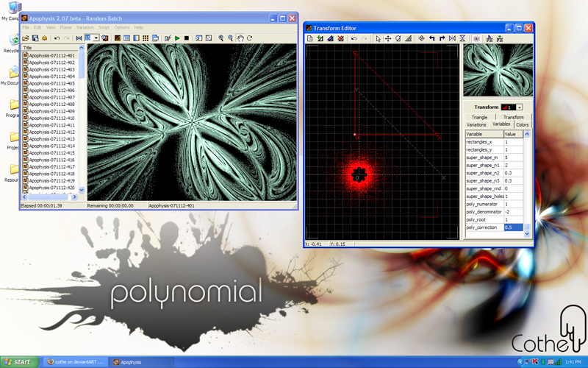The height and width of the screenshot is (368, 588).
Task: Open the Script menu
Action: point(104,27)
